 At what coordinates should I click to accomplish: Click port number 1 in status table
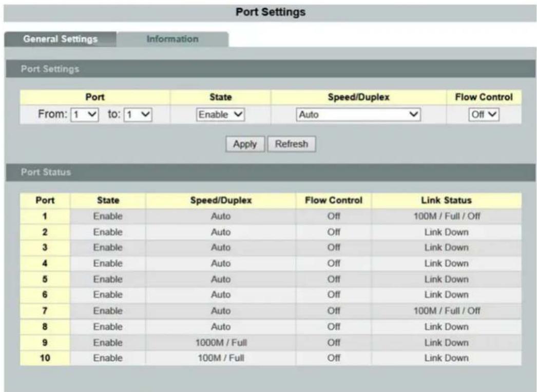coord(45,217)
